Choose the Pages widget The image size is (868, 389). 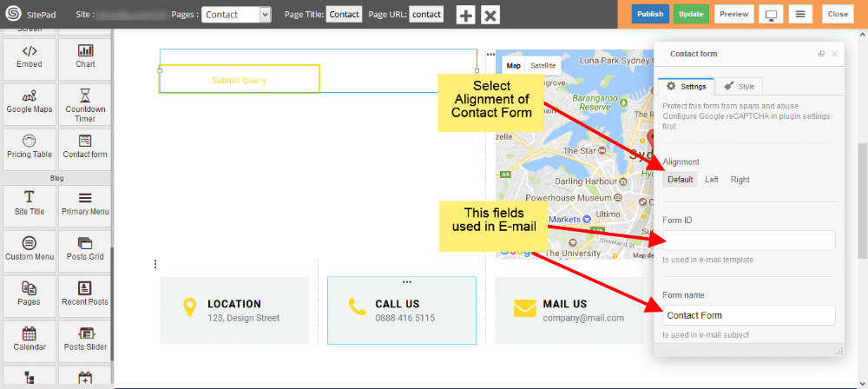click(30, 296)
